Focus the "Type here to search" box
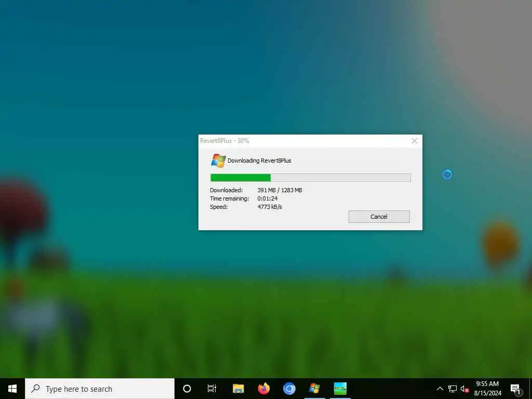This screenshot has width=532, height=399. pos(100,389)
